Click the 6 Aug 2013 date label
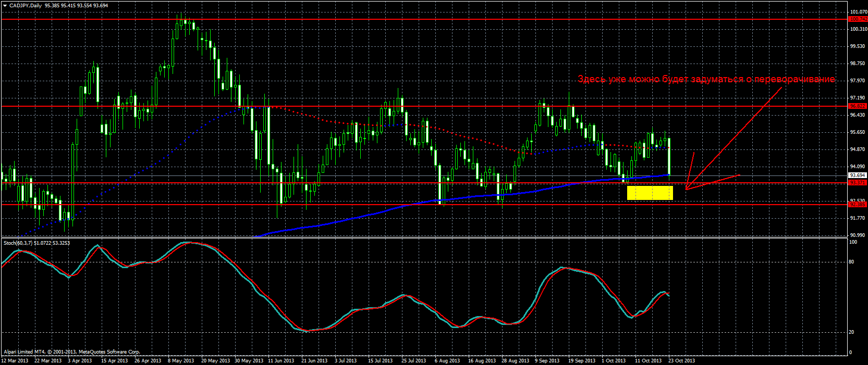868x365 pixels. [447, 361]
